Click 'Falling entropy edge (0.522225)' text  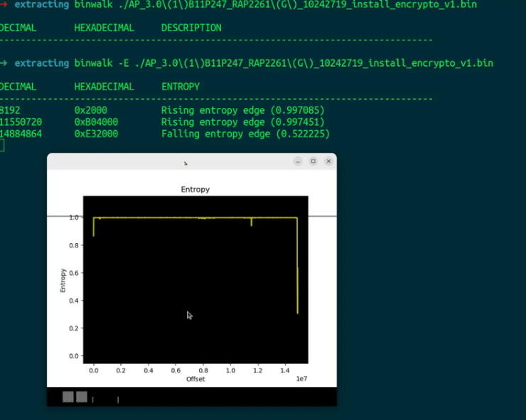tap(245, 134)
